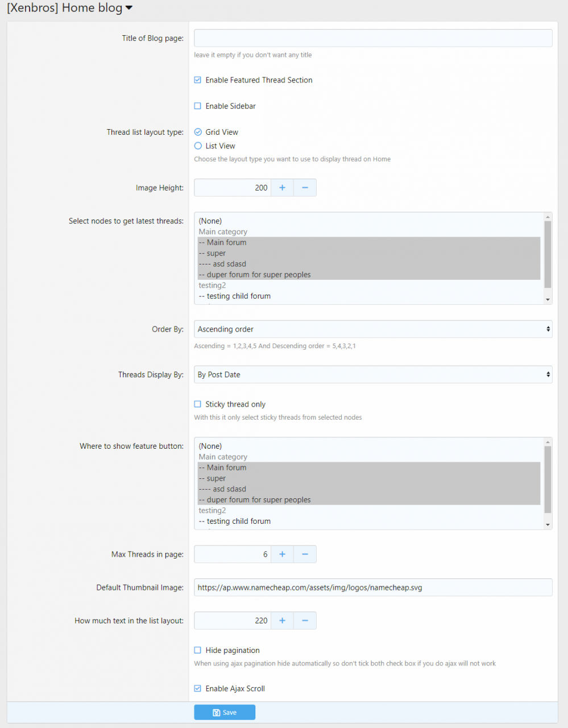Increase list layout text amount

[282, 621]
